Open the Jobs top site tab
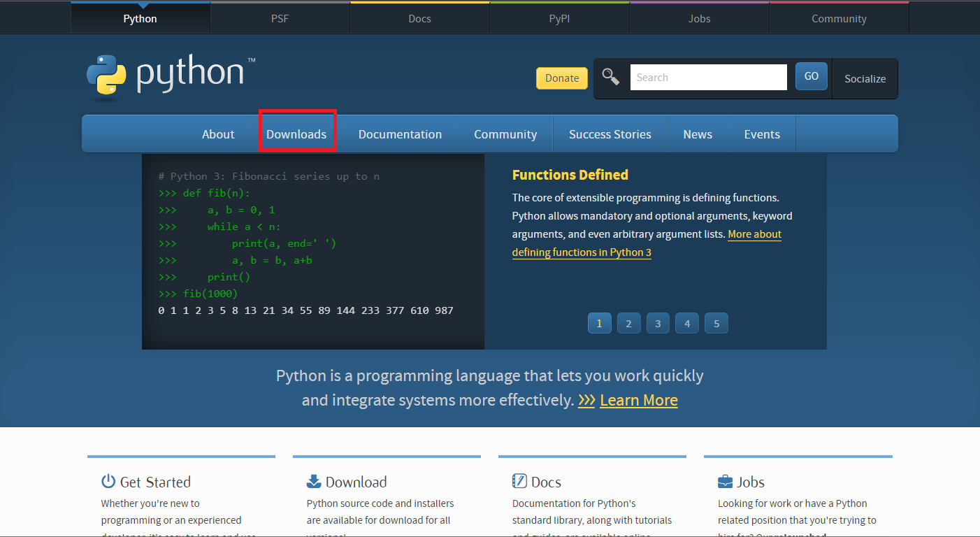 [699, 18]
